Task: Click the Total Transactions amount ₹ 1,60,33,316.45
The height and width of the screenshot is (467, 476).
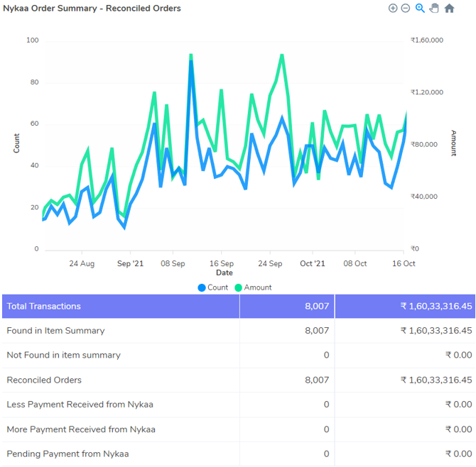Action: tap(436, 307)
